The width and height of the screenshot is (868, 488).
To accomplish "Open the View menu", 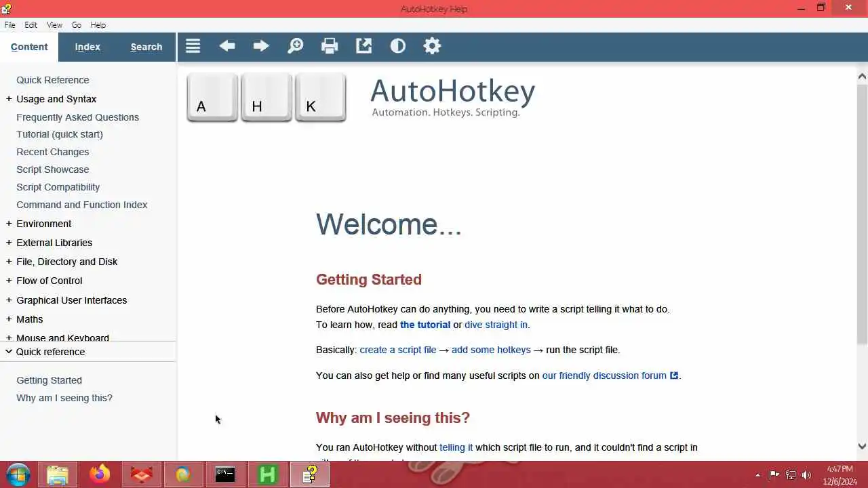I will [54, 24].
